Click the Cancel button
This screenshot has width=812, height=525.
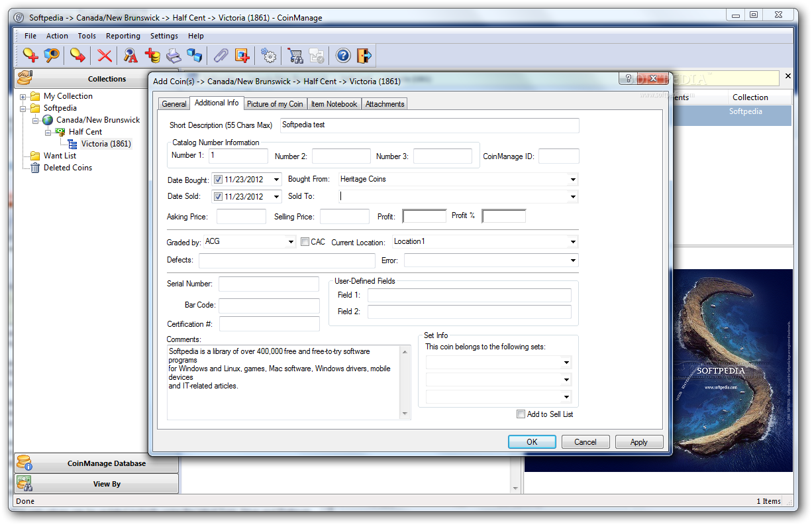(x=585, y=442)
